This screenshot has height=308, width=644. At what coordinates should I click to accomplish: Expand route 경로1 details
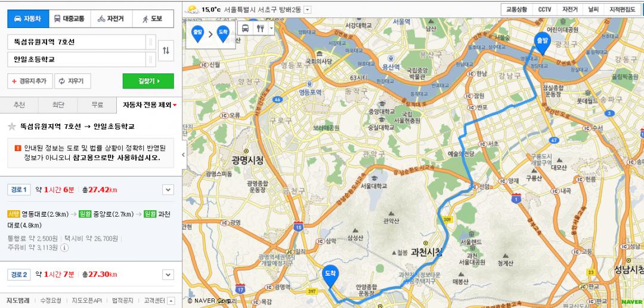(168, 190)
